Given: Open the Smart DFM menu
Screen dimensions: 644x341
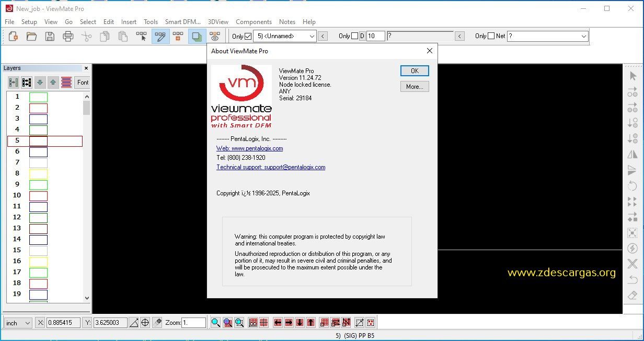Looking at the screenshot, I should 183,22.
